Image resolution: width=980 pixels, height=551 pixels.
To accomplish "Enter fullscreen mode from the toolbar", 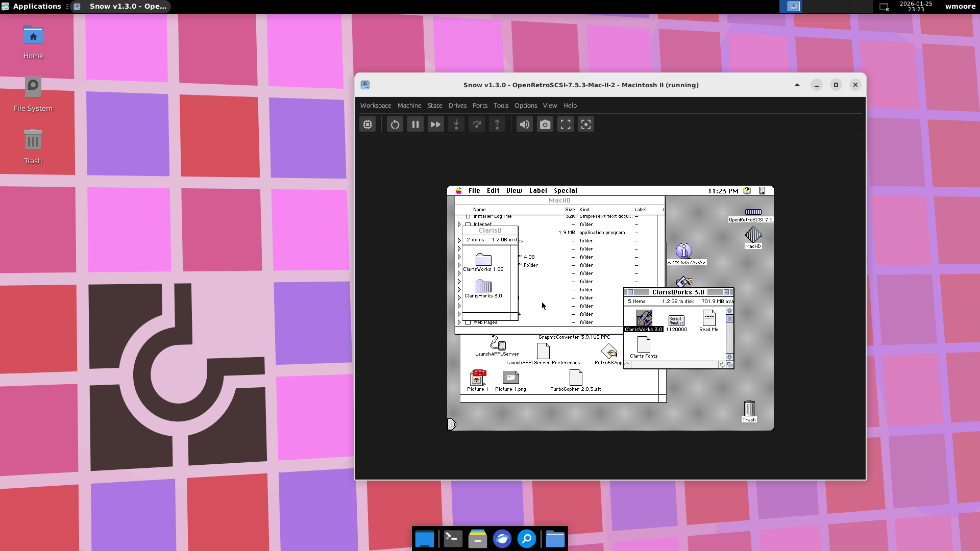I will pyautogui.click(x=565, y=124).
